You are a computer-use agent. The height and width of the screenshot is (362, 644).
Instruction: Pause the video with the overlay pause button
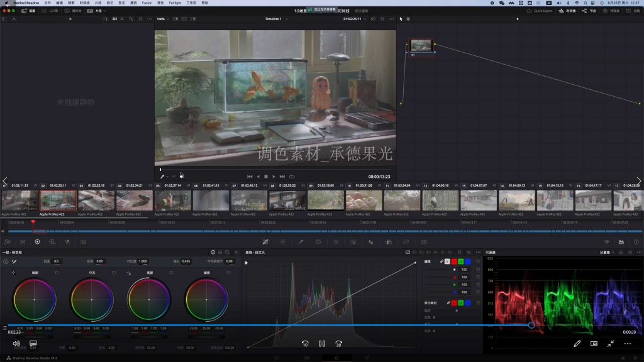click(x=321, y=344)
